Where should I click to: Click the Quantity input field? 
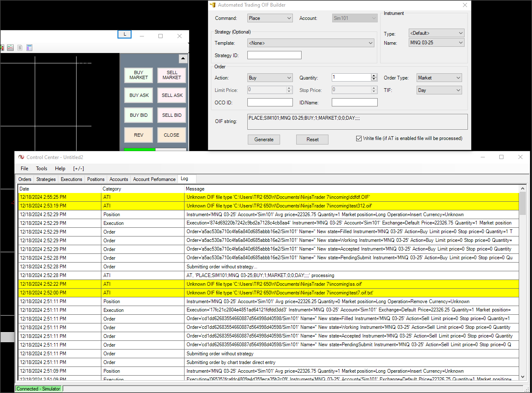pos(351,77)
